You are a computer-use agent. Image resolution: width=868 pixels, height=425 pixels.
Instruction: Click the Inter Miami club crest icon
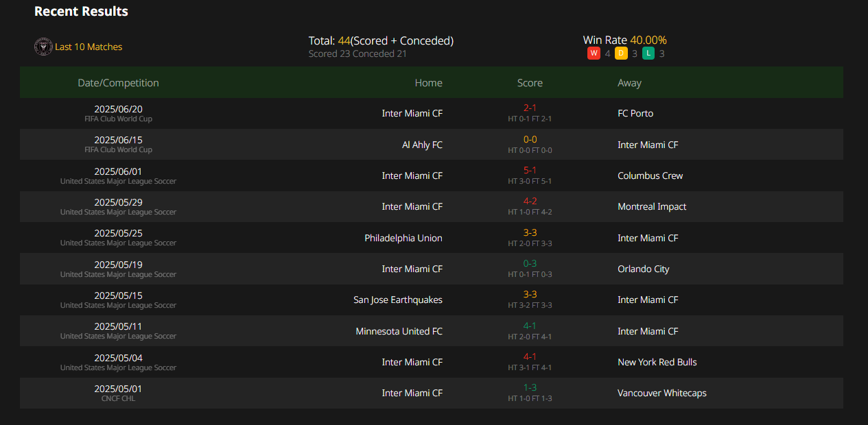43,47
